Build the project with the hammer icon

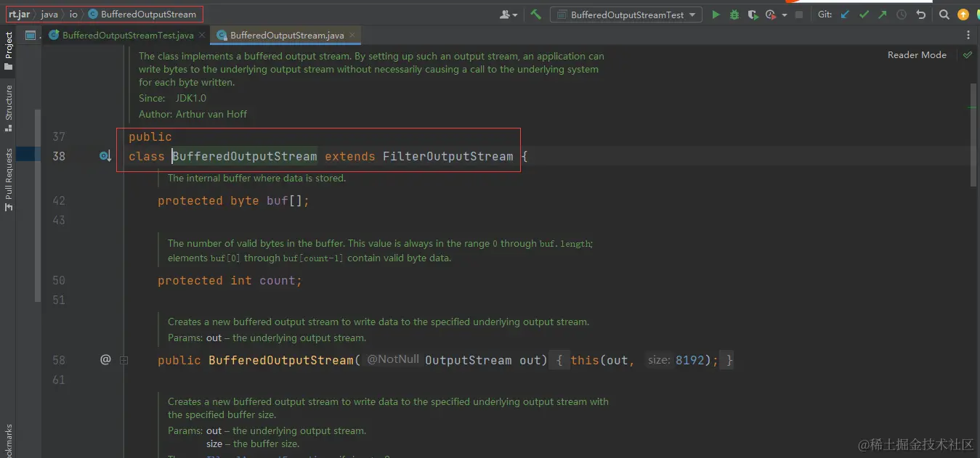[x=536, y=14]
